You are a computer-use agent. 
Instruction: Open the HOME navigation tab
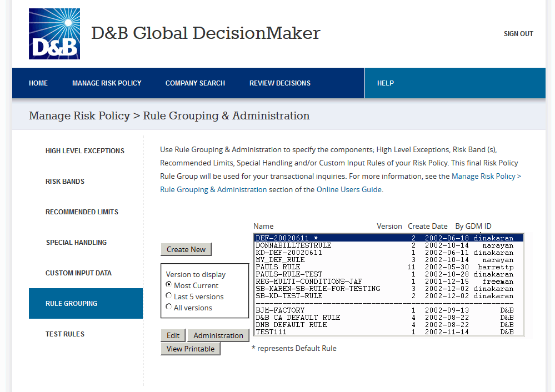(38, 83)
